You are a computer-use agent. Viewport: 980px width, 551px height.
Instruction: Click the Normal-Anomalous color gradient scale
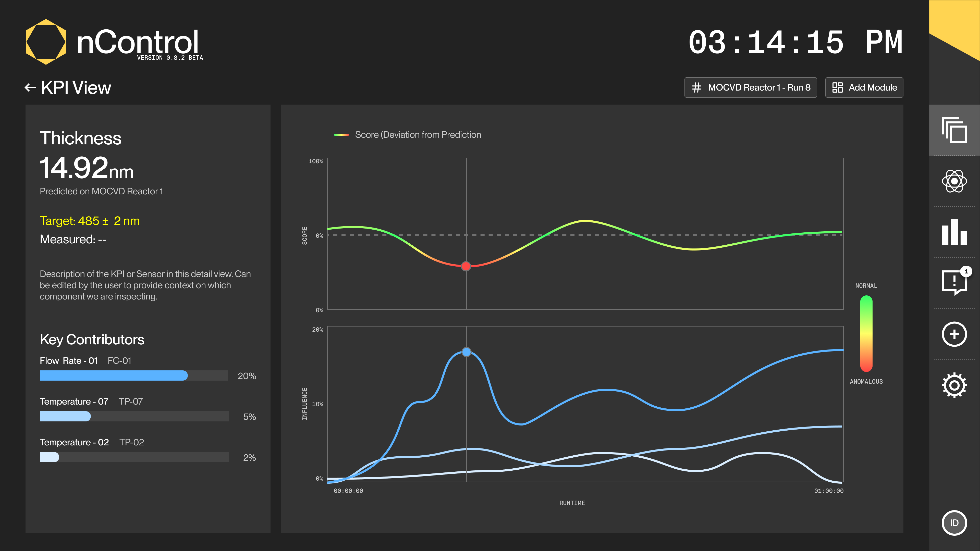(866, 333)
